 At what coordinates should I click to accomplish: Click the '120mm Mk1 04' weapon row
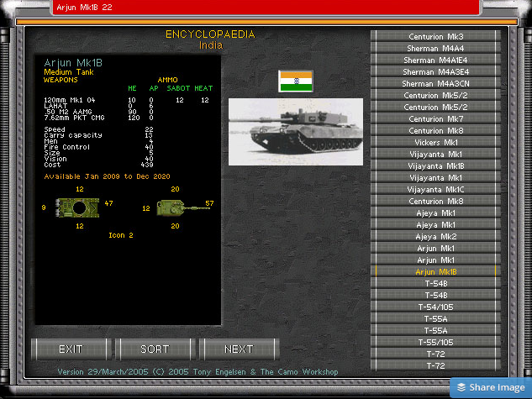point(126,100)
